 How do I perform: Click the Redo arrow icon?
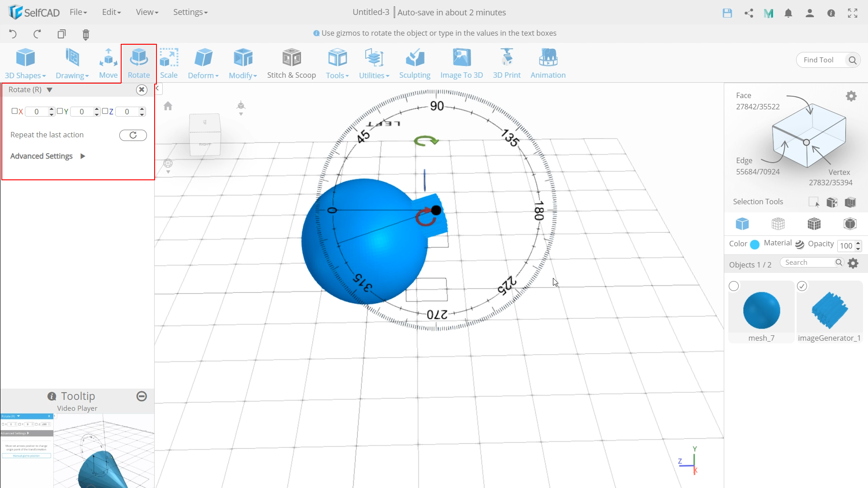[37, 34]
